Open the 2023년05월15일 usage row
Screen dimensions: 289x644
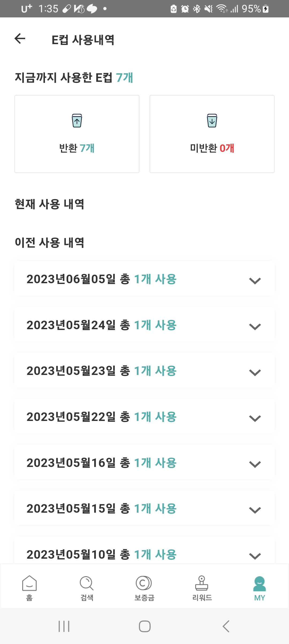[x=144, y=508]
